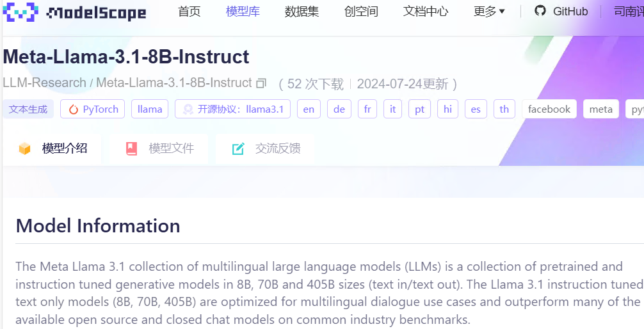
Task: Open the GitHub icon link
Action: [540, 11]
